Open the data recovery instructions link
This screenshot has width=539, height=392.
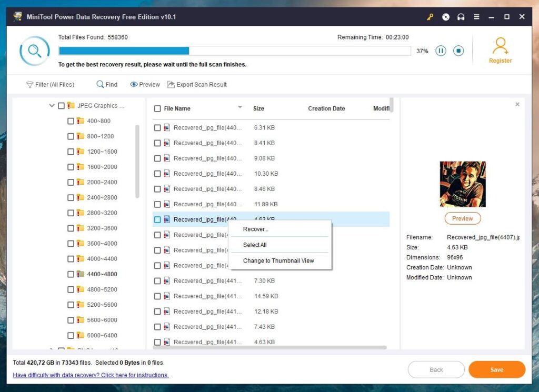click(x=91, y=375)
